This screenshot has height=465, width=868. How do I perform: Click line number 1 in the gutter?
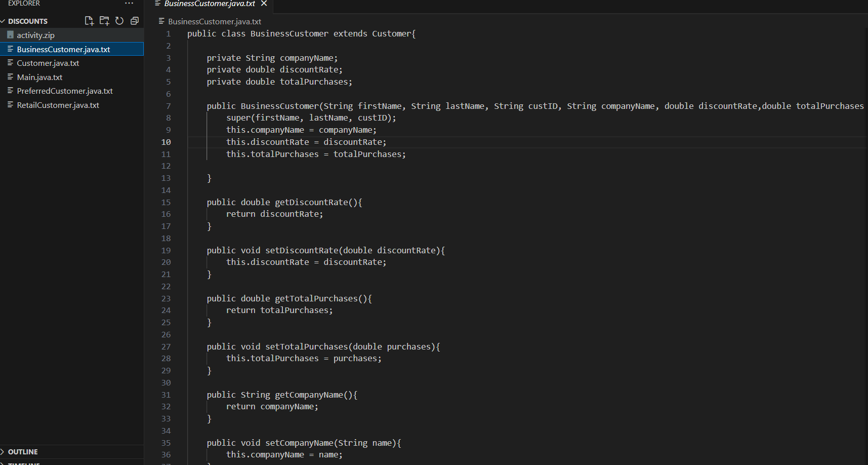coord(169,34)
